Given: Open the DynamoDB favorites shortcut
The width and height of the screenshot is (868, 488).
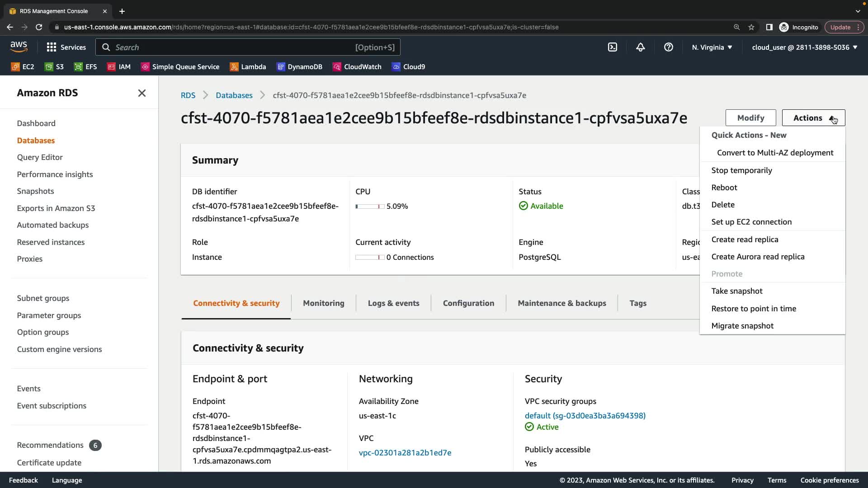Looking at the screenshot, I should tap(299, 67).
